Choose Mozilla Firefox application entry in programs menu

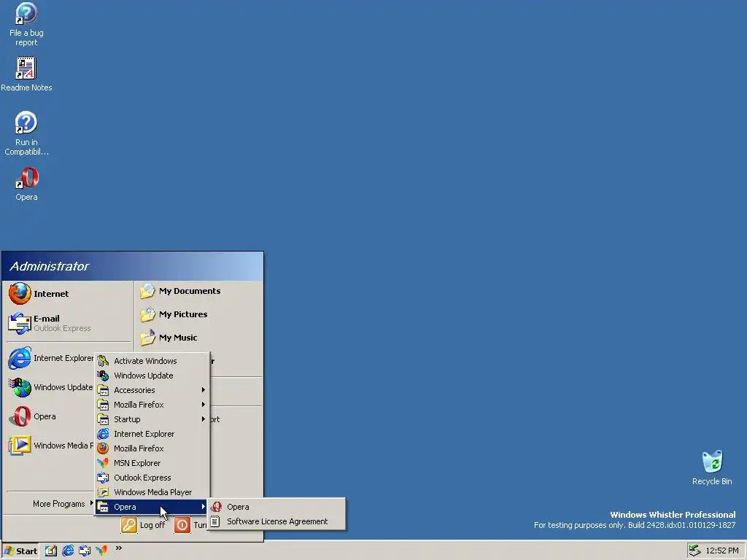pyautogui.click(x=152, y=448)
